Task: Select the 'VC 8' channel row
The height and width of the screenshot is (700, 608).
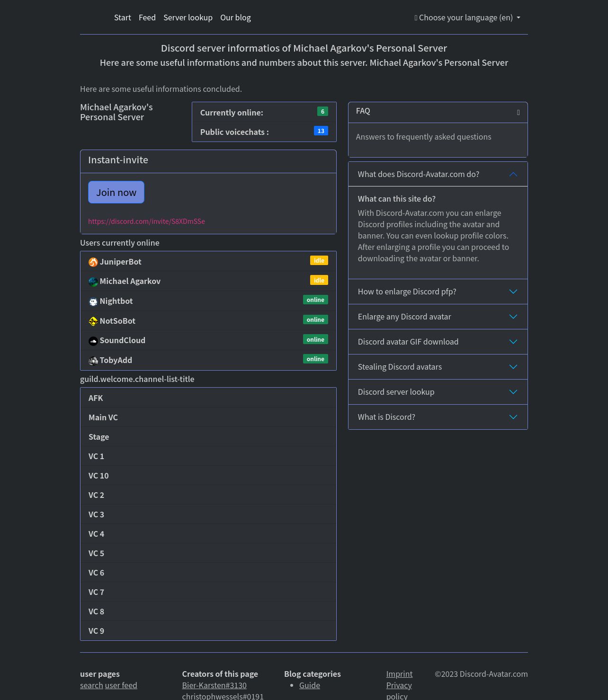Action: (x=208, y=611)
